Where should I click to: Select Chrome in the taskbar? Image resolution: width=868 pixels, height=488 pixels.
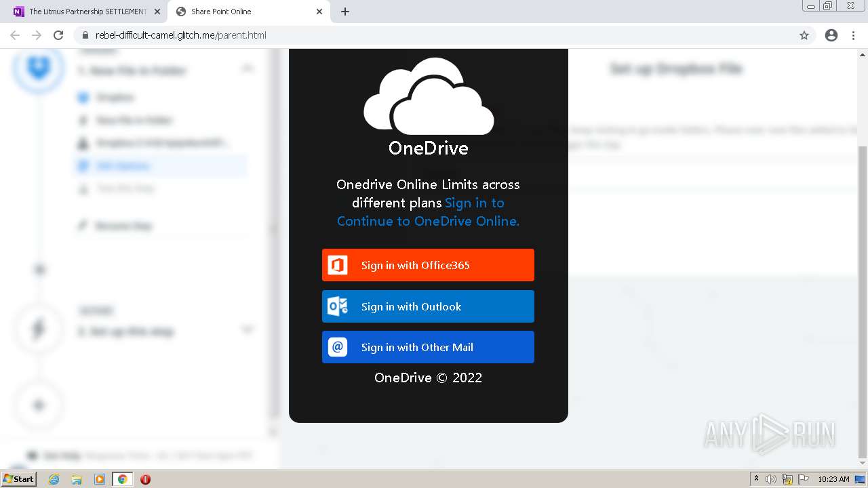point(122,479)
